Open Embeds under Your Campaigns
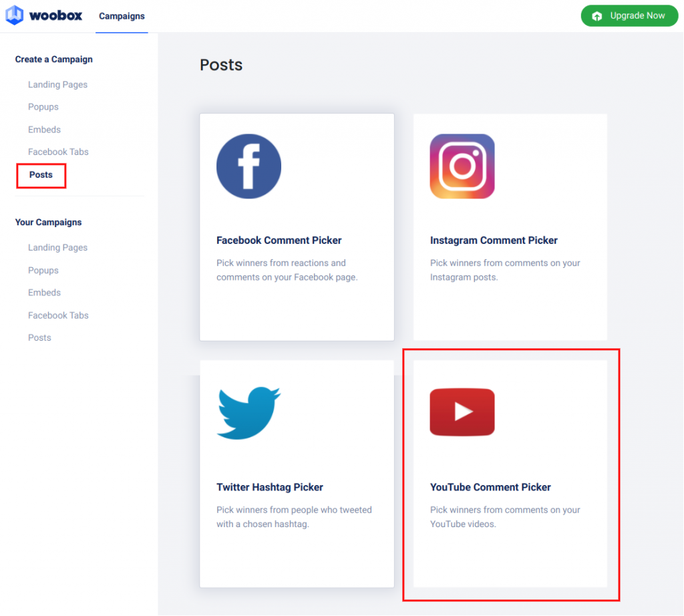 tap(44, 293)
